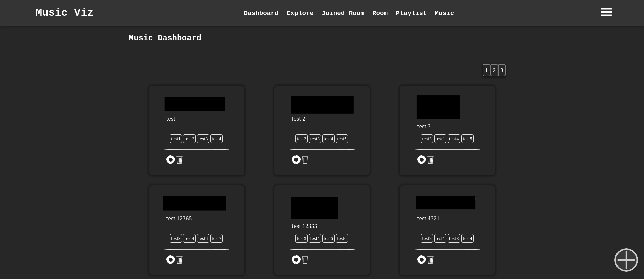This screenshot has width=644, height=279.
Task: Click the test3 tag on the 'test 4321' card
Action: tap(454, 238)
